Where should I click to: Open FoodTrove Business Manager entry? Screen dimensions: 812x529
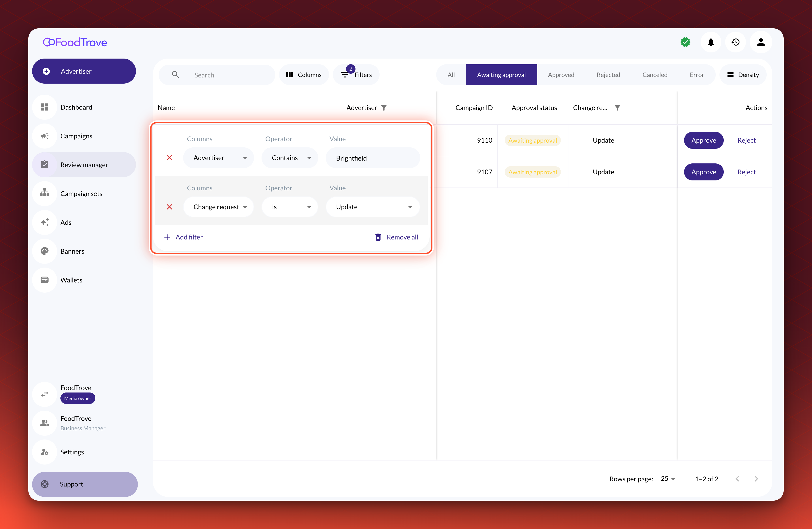tap(84, 423)
